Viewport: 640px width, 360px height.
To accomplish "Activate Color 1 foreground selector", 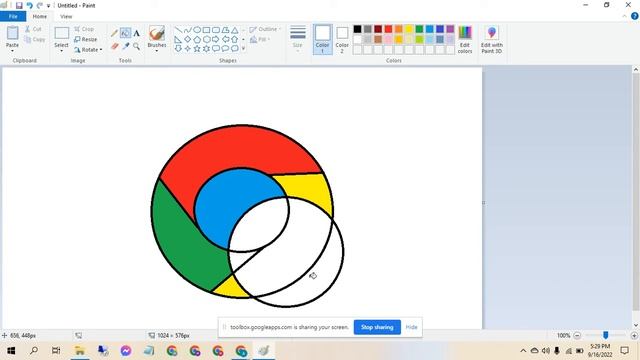I will (322, 40).
